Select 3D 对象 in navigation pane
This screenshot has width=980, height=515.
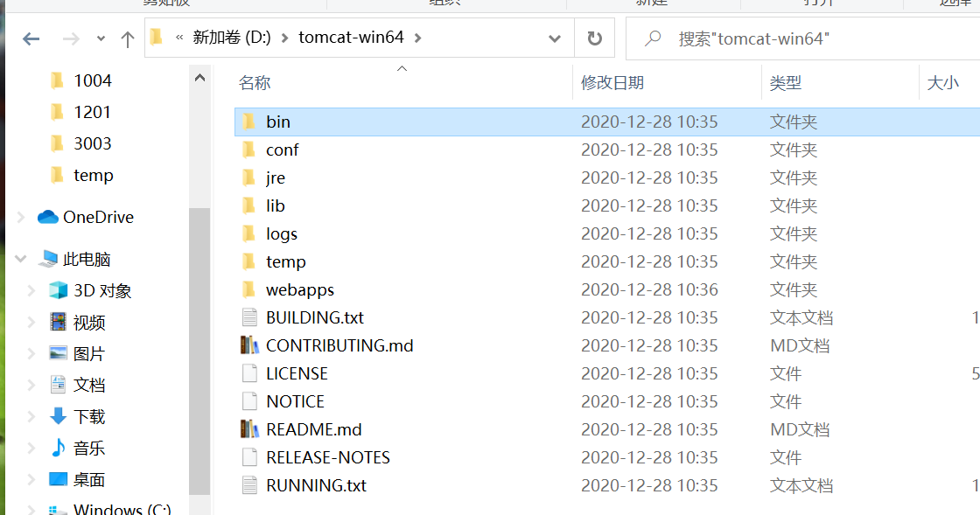pyautogui.click(x=102, y=290)
